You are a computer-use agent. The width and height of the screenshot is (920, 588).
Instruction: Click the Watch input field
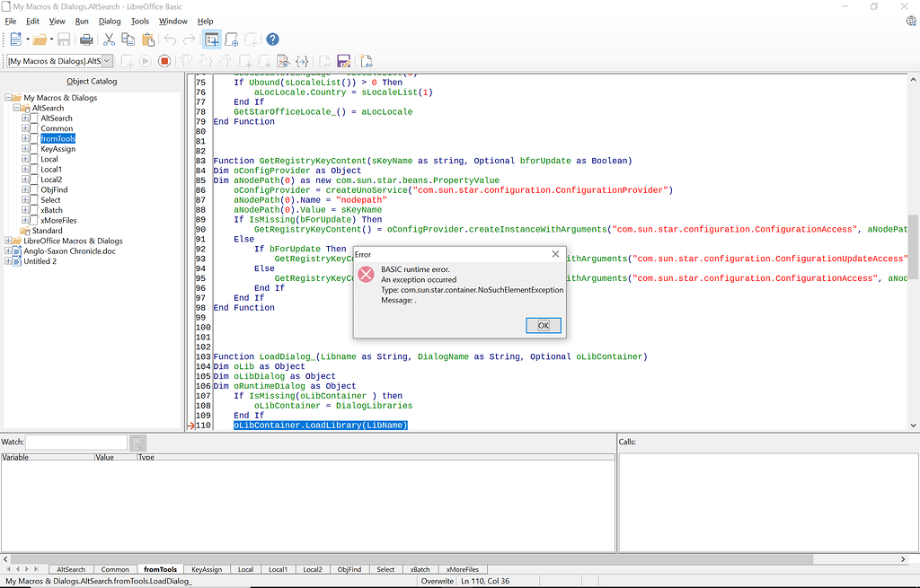coord(76,443)
